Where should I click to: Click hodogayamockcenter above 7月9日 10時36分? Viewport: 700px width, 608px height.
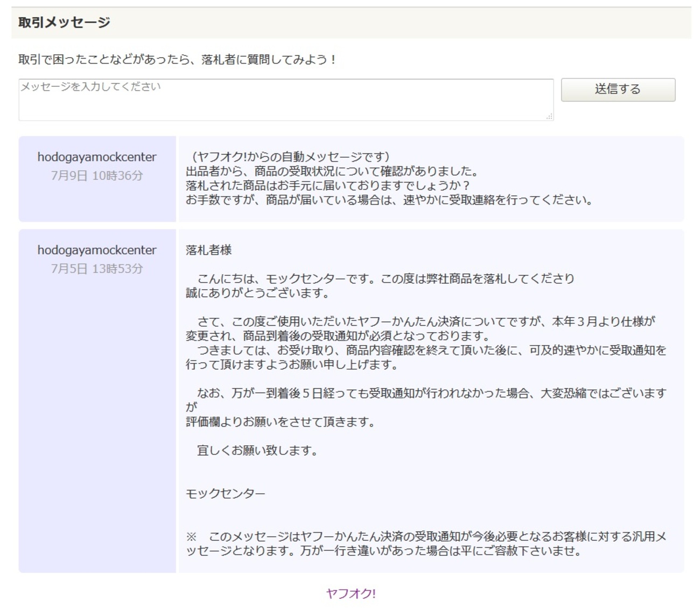(x=97, y=157)
